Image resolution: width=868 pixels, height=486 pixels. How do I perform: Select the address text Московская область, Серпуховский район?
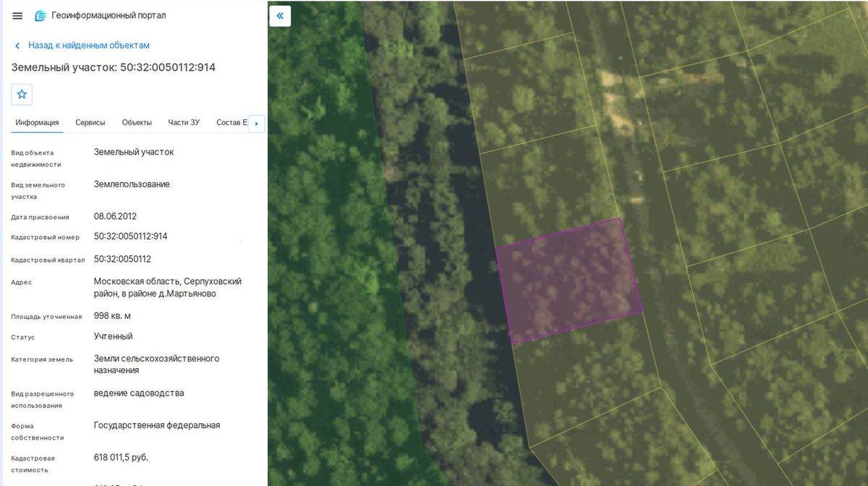click(x=168, y=287)
